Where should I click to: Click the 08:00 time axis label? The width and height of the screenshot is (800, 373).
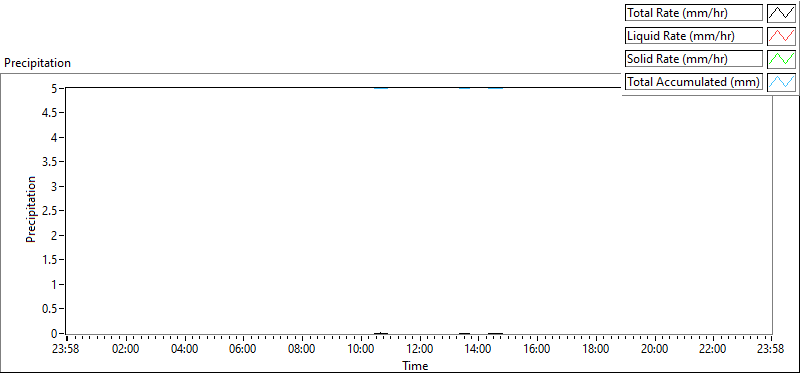(302, 350)
